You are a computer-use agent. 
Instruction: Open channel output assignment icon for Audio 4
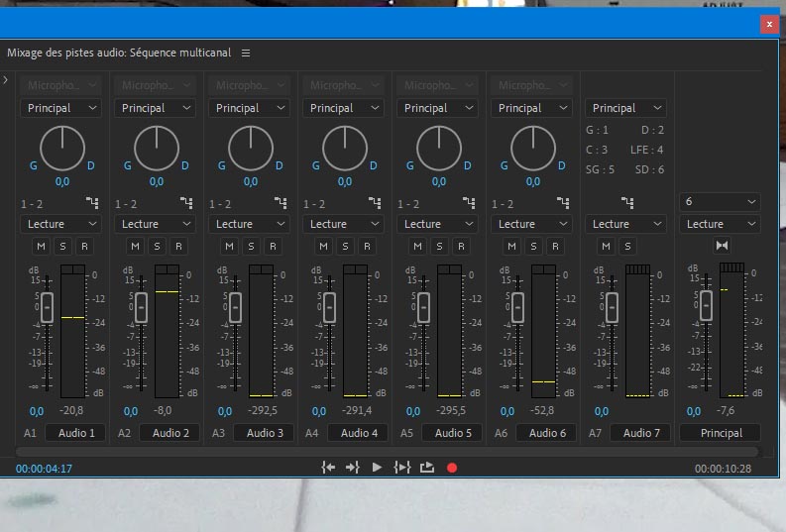(375, 203)
